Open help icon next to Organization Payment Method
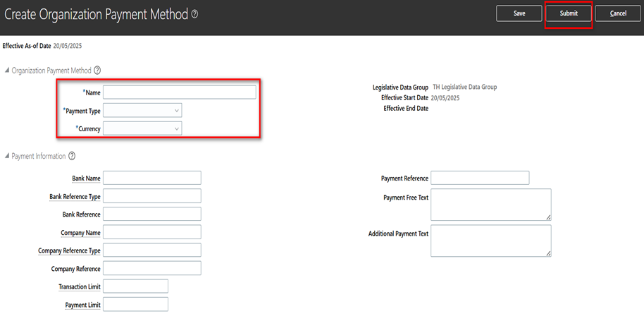 (97, 70)
